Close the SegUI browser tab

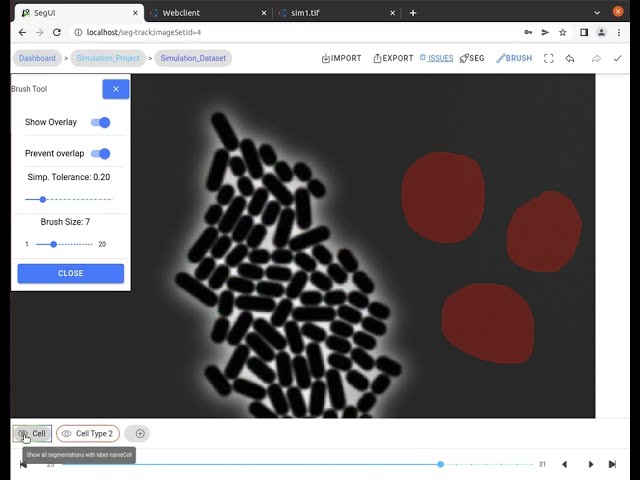point(135,13)
